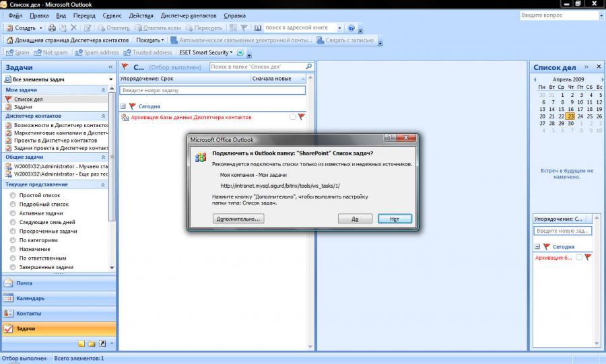Screen dimensions: 606x364
Task: Open the Create (Создать) dropdown arrow
Action: tap(40, 28)
